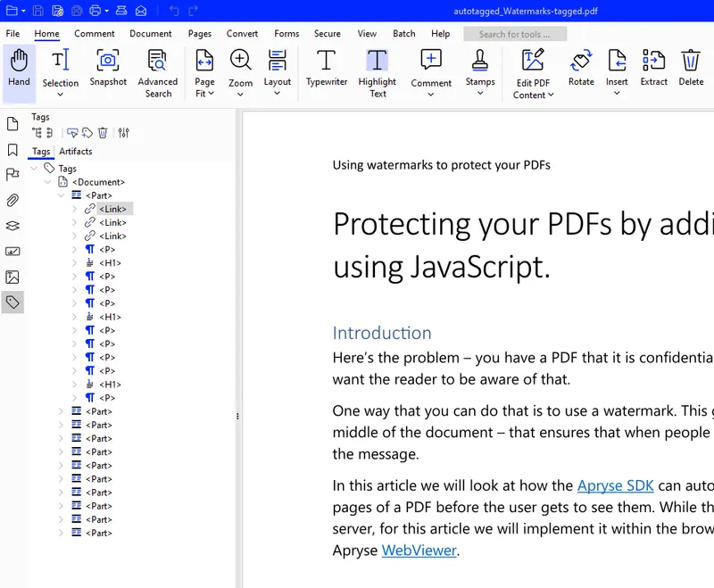This screenshot has width=714, height=588.
Task: Click the Search for tools field
Action: 515,34
